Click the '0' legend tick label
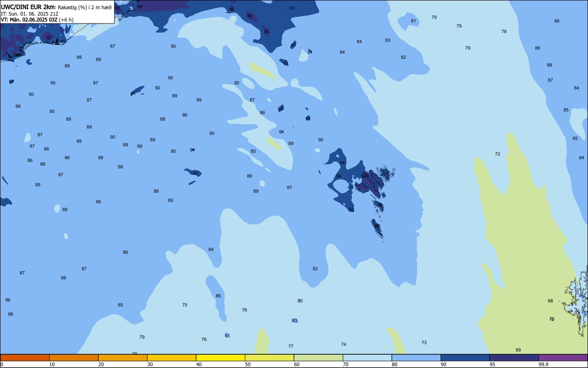The image size is (588, 368). [2, 364]
